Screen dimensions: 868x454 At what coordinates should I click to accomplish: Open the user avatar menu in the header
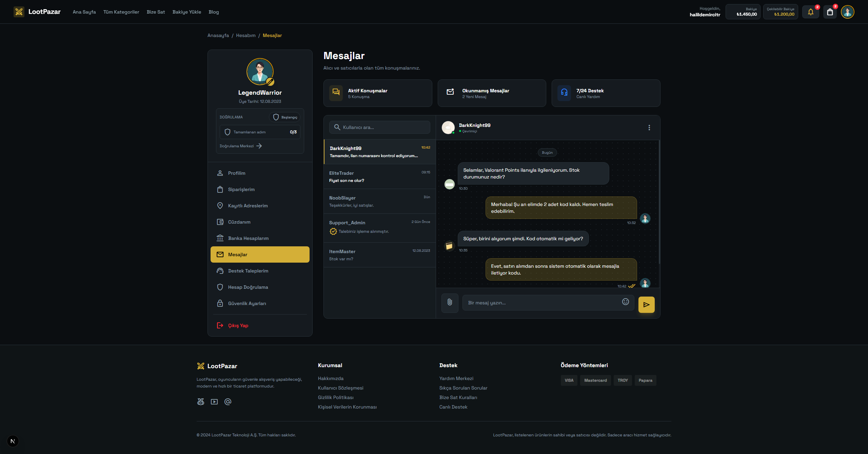tap(847, 12)
